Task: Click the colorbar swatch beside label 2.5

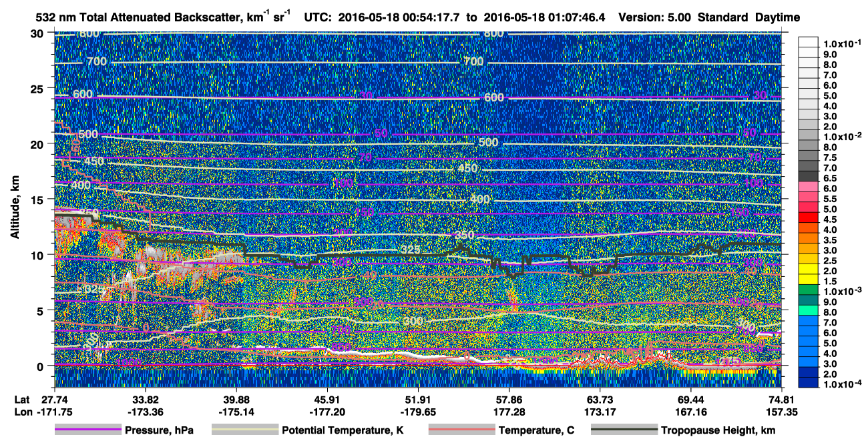Action: click(809, 260)
